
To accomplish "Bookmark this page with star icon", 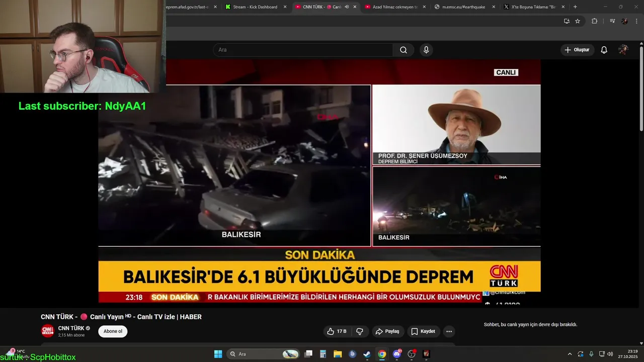I will click(578, 21).
